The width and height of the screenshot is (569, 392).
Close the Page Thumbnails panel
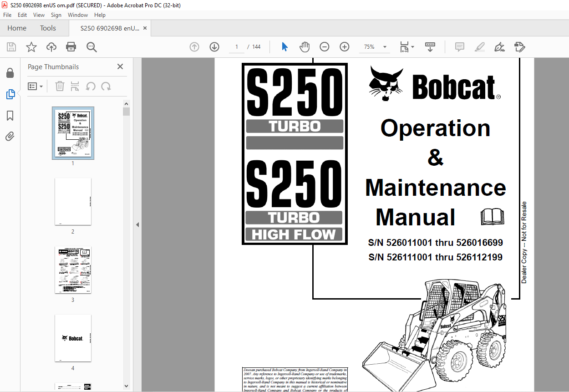coord(120,66)
